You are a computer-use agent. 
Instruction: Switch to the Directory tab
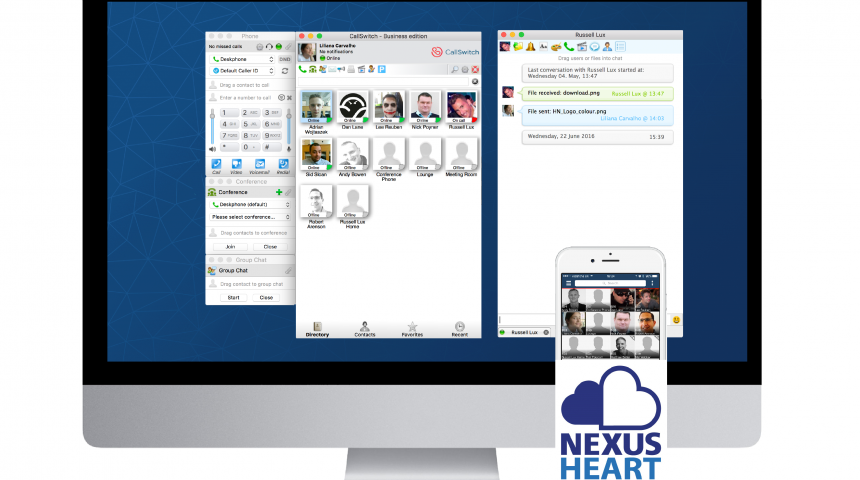[x=317, y=330]
